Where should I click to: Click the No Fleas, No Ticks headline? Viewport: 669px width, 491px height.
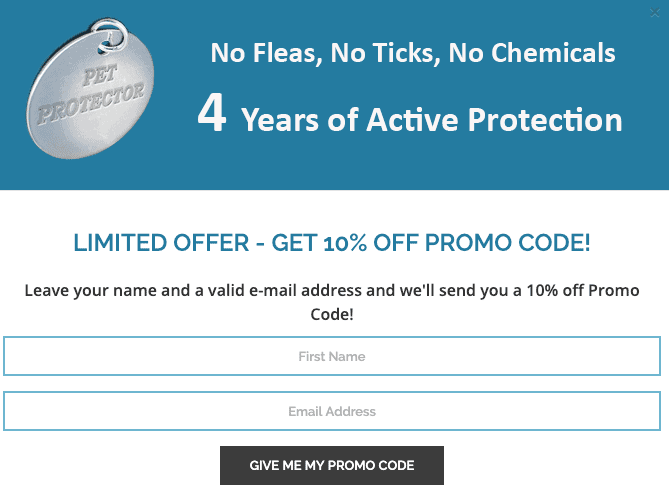pyautogui.click(x=413, y=53)
